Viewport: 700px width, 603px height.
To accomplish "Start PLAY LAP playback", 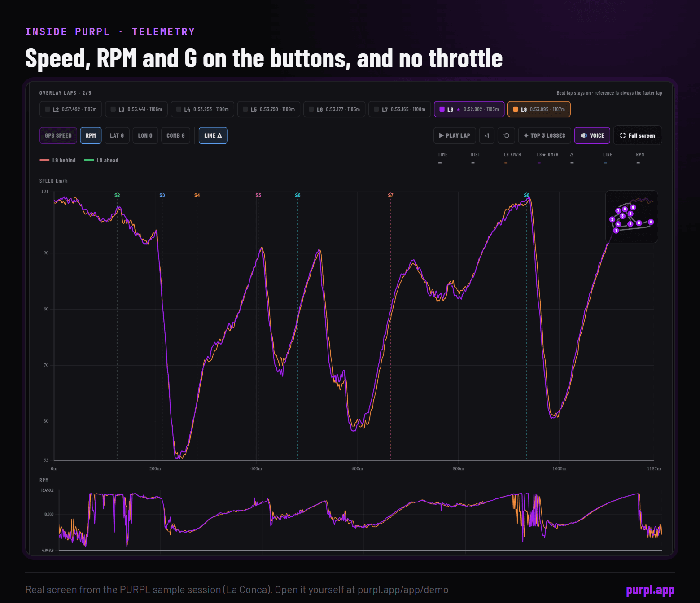I will pyautogui.click(x=455, y=135).
